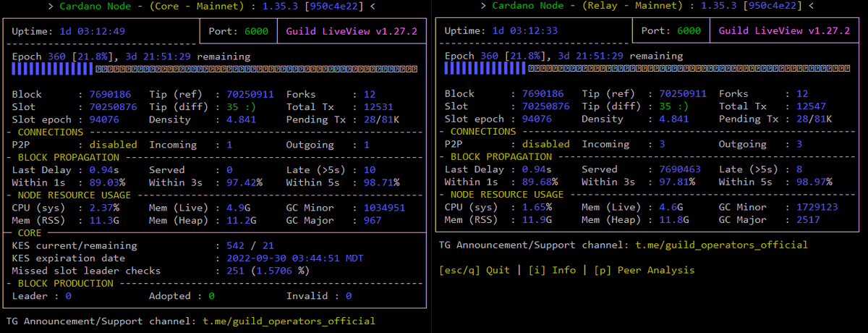The height and width of the screenshot is (333, 868).
Task: Click the BLOCK PRODUCTION section header
Action: [x=66, y=283]
